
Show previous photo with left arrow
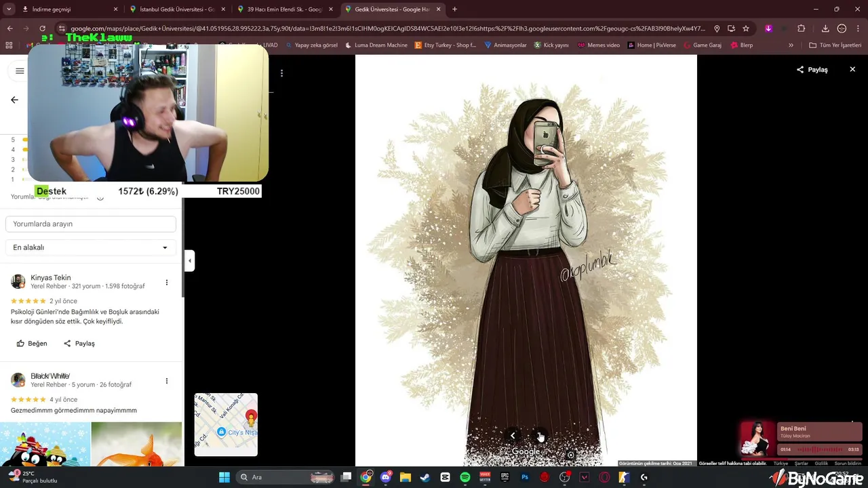coord(513,436)
